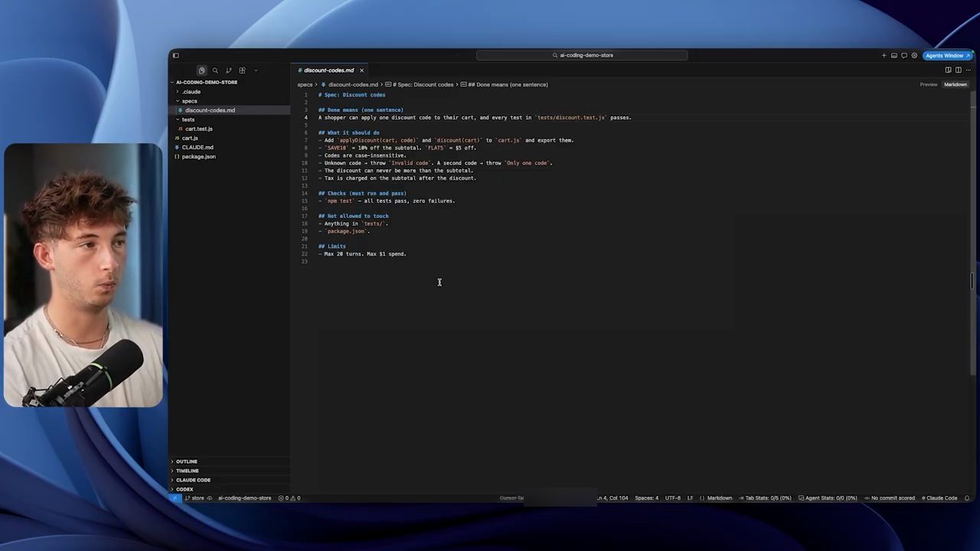Screen dimensions: 980x551
Task: Open the Extensions view icon
Action: coord(242,70)
